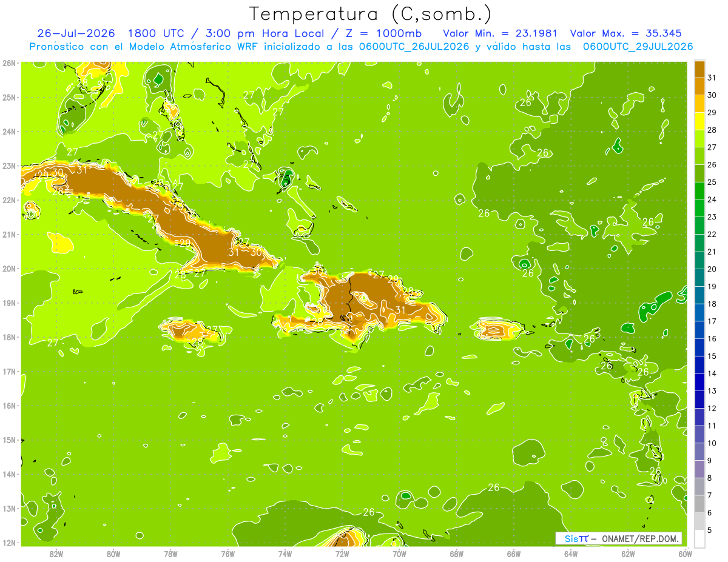Click the color scale value "31"
This screenshot has width=728, height=562.
712,78
